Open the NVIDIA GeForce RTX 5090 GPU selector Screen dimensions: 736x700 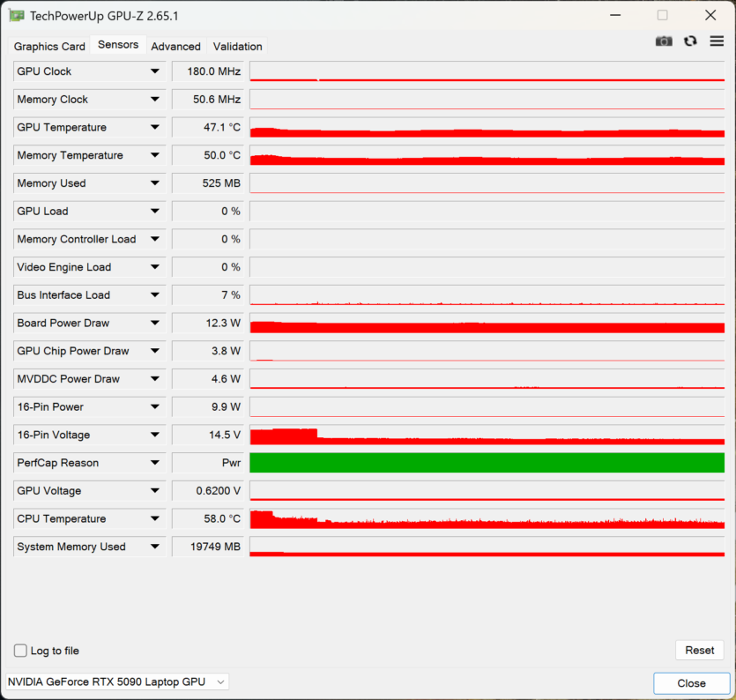click(117, 681)
